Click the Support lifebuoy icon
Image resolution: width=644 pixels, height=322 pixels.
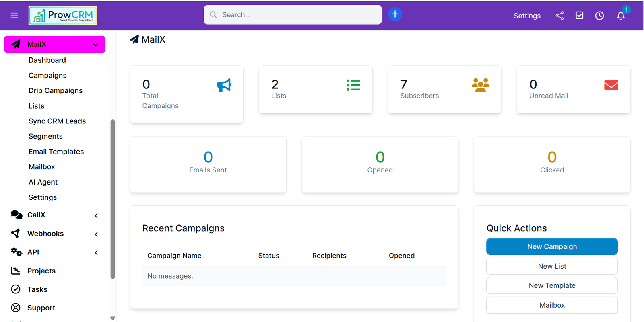tap(16, 308)
